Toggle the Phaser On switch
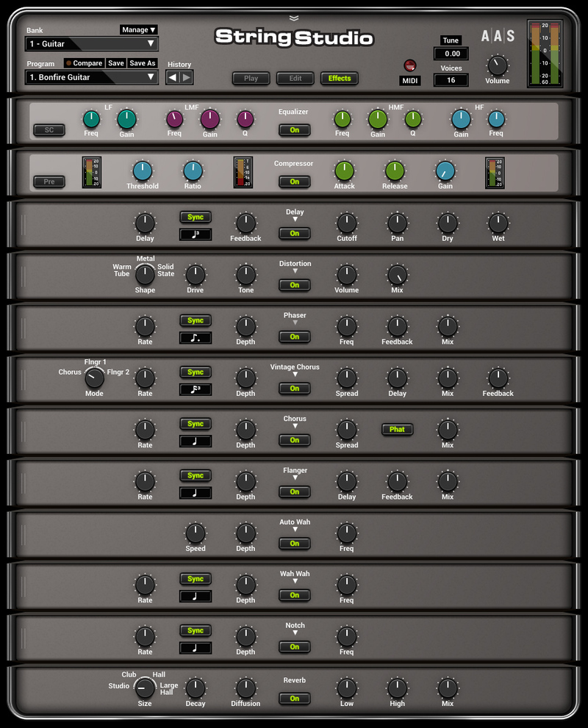 click(x=295, y=336)
